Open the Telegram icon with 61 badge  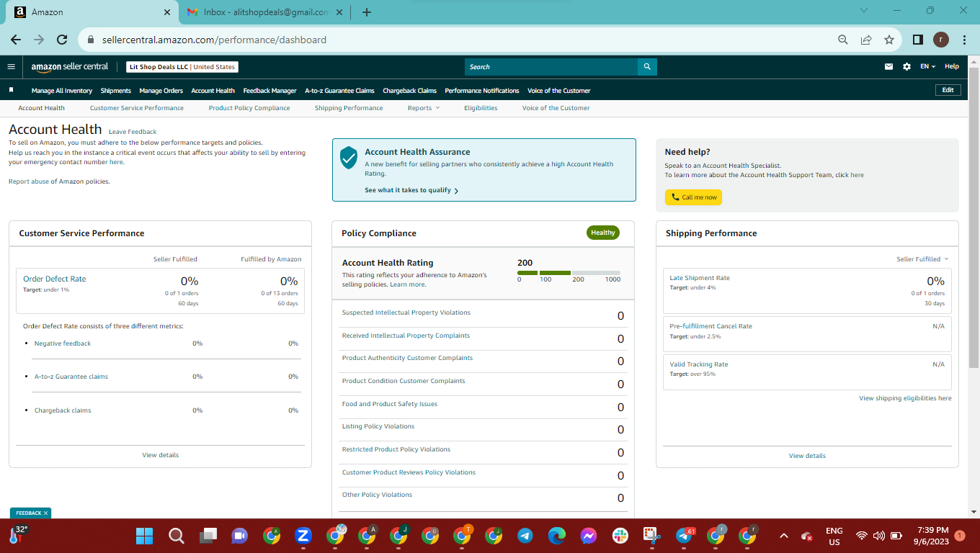685,536
